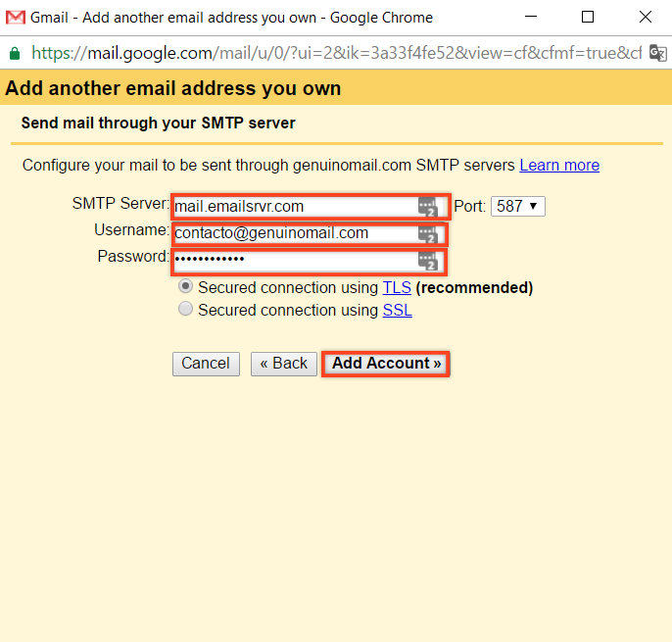The width and height of the screenshot is (672, 642).
Task: Click the 'Password:' label
Action: click(x=133, y=256)
